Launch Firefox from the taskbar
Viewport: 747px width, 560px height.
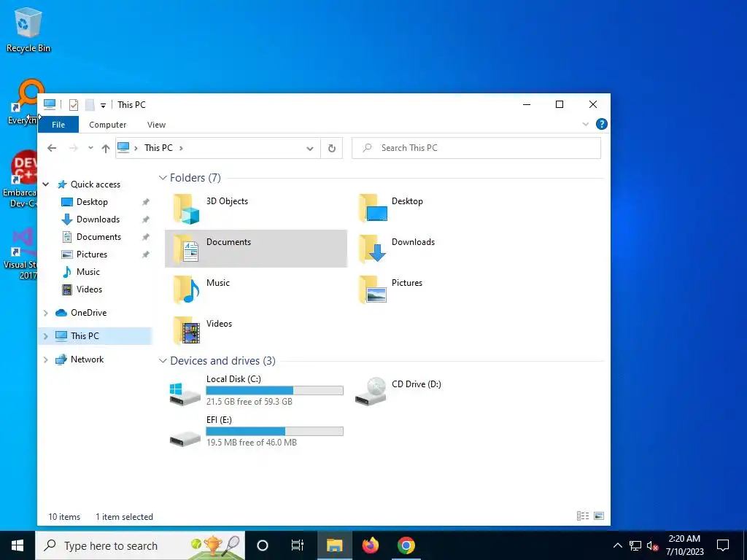370,545
